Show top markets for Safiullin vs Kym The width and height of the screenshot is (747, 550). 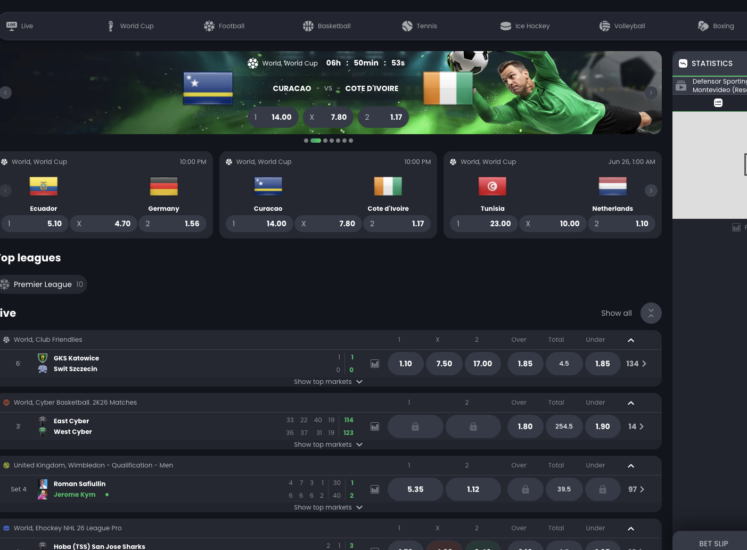[x=328, y=508]
